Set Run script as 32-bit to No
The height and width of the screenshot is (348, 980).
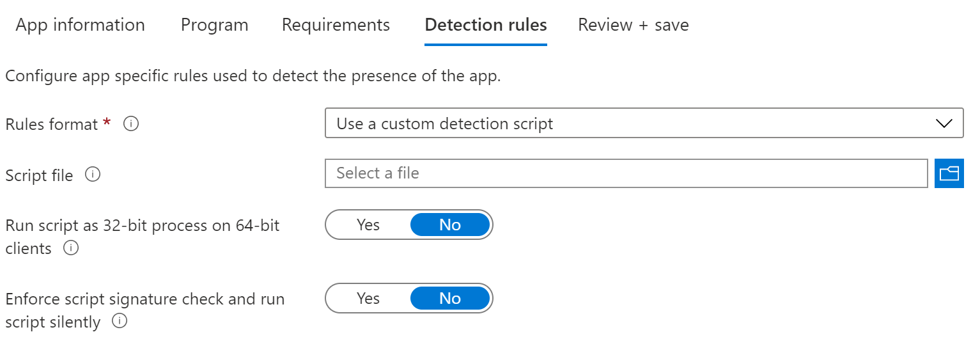point(450,225)
